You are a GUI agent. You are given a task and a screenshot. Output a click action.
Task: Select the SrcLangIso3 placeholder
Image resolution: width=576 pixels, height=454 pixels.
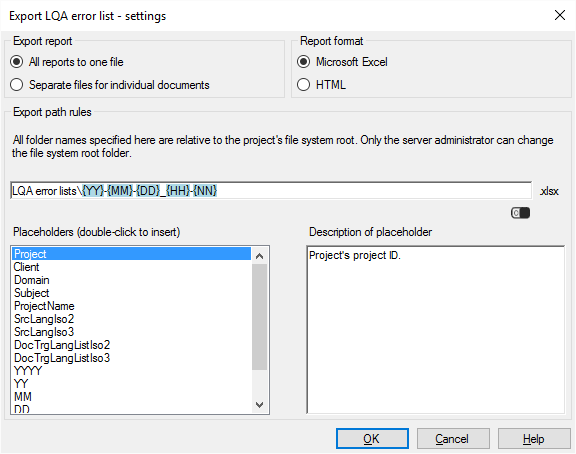(132, 332)
